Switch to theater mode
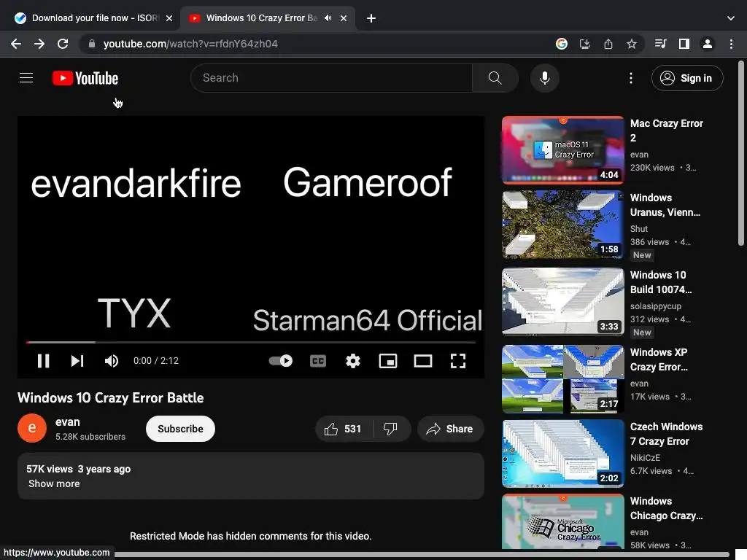747x560 pixels. [423, 361]
